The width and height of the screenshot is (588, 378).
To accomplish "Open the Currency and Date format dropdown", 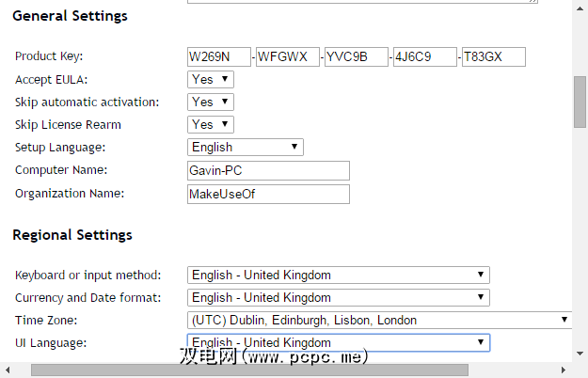I will 339,298.
